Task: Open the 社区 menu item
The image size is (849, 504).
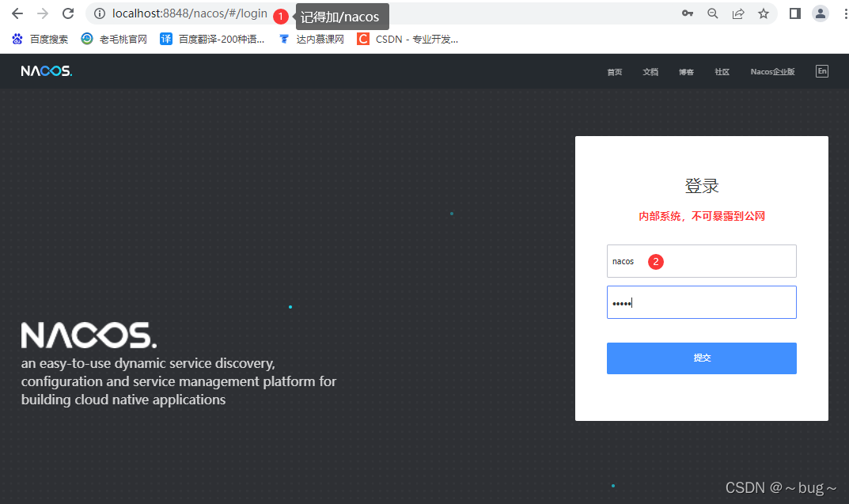Action: coord(722,71)
